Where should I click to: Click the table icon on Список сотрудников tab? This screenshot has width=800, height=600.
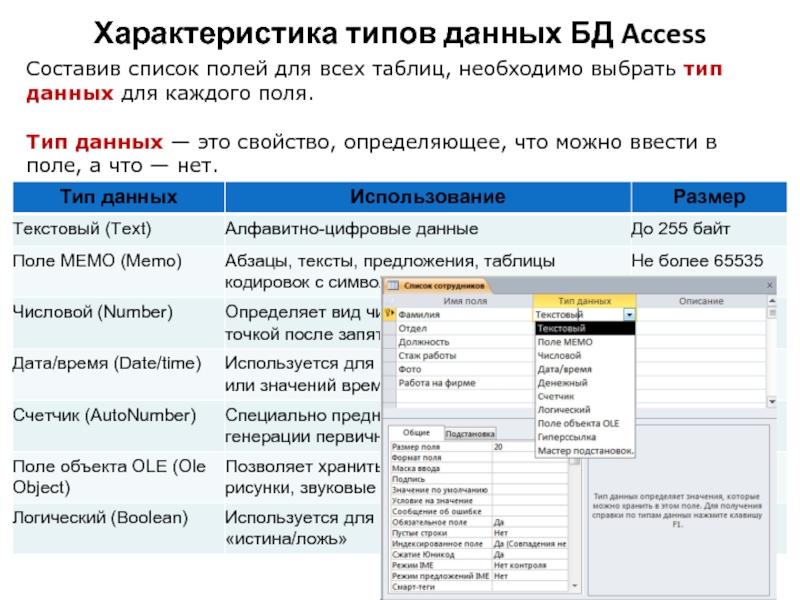[396, 285]
